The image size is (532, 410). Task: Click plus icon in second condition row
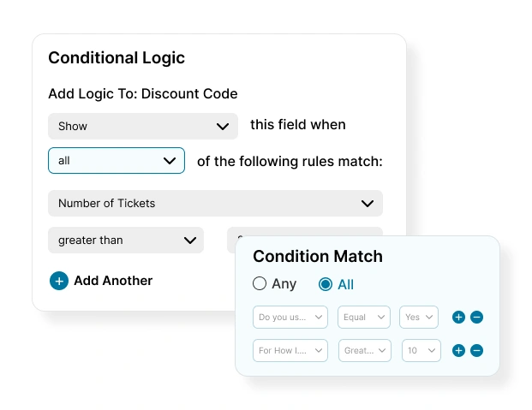click(458, 350)
